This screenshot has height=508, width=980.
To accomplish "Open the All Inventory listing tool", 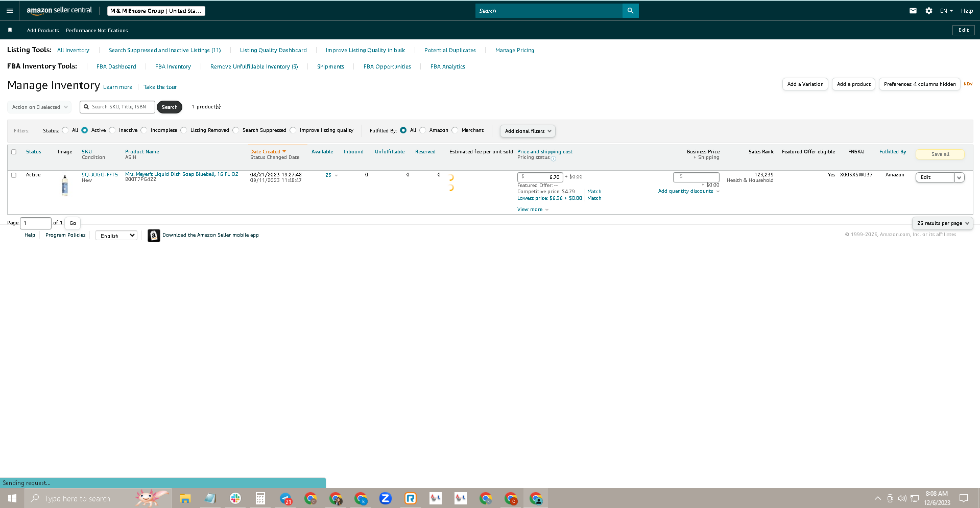I will (73, 50).
